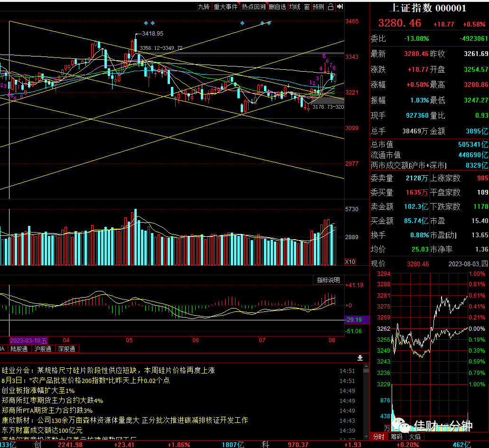Toggle 均线 moving average lines
The height and width of the screenshot is (448, 489).
pyautogui.click(x=295, y=7)
